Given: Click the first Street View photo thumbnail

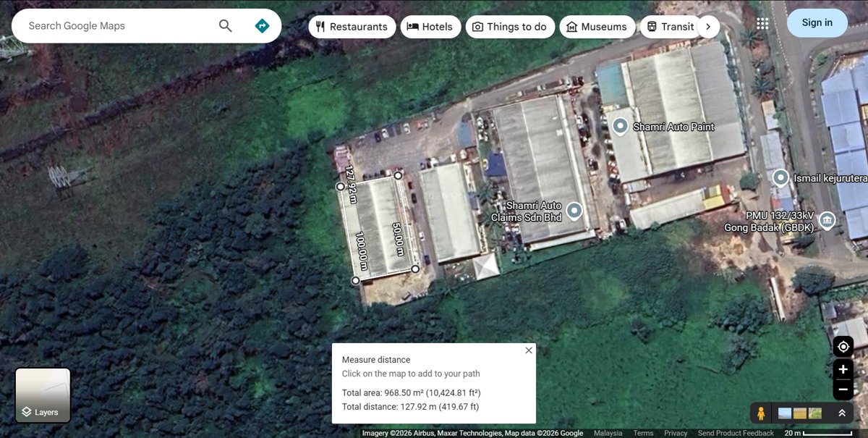Looking at the screenshot, I should (785, 413).
